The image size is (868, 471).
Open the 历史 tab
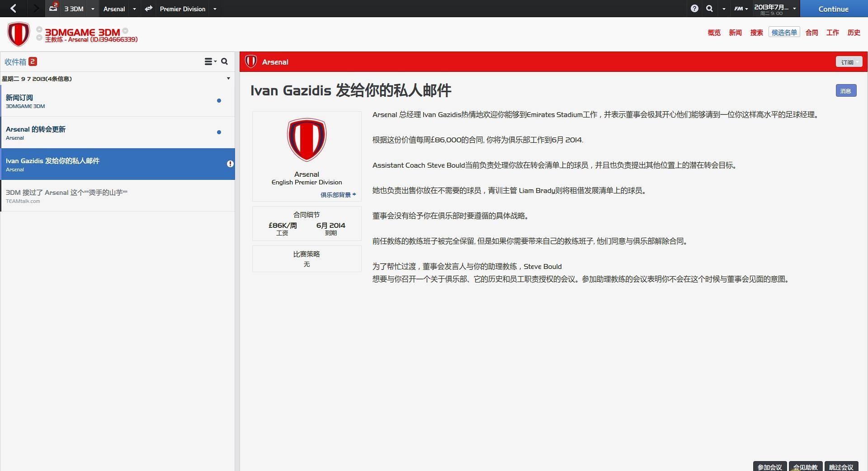(854, 33)
